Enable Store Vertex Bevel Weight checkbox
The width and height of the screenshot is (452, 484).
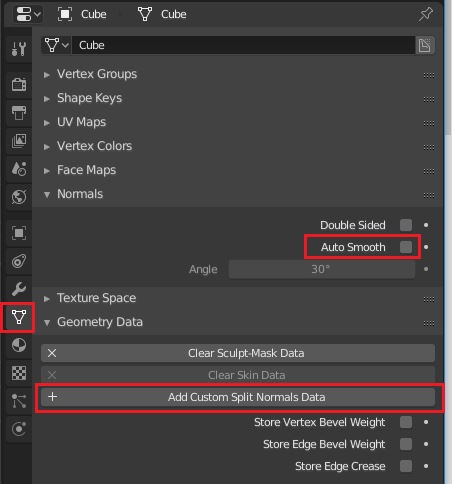coord(406,422)
